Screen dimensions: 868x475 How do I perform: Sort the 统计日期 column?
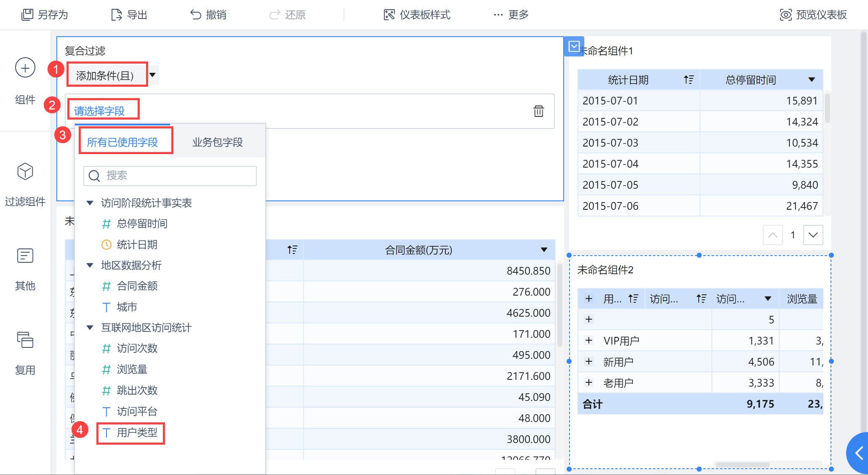pos(689,80)
